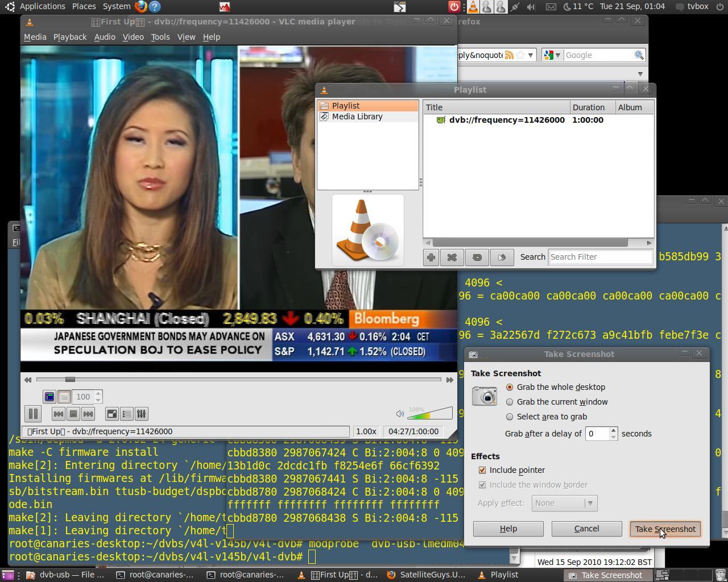Select Playlist item in Playlist sidebar

[368, 106]
